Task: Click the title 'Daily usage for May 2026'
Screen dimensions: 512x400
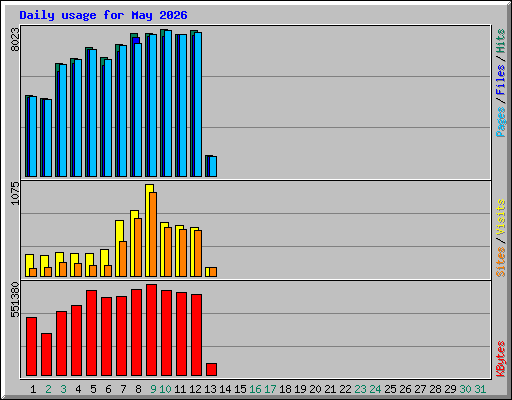Action: coord(103,15)
